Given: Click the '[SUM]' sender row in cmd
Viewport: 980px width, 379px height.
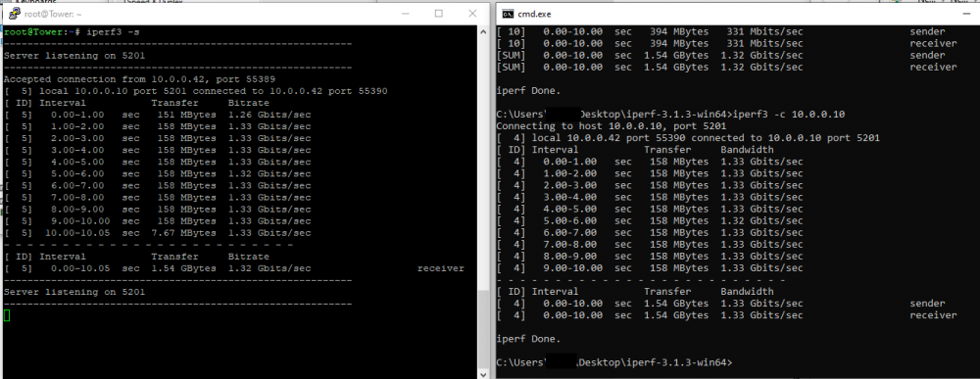Looking at the screenshot, I should tap(720, 56).
